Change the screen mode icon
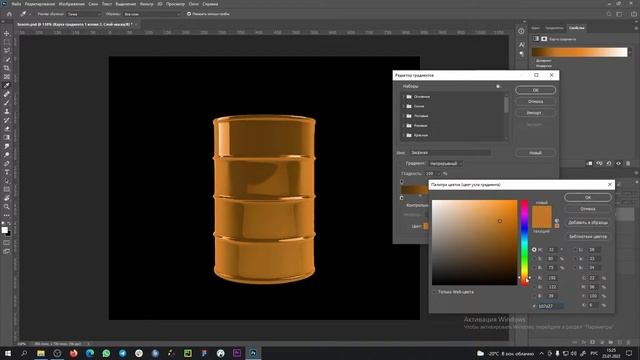 (x=7, y=251)
